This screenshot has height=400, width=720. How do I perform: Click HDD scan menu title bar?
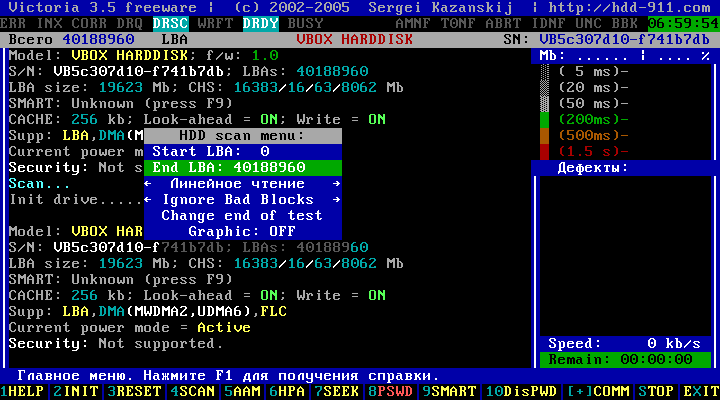pyautogui.click(x=243, y=135)
